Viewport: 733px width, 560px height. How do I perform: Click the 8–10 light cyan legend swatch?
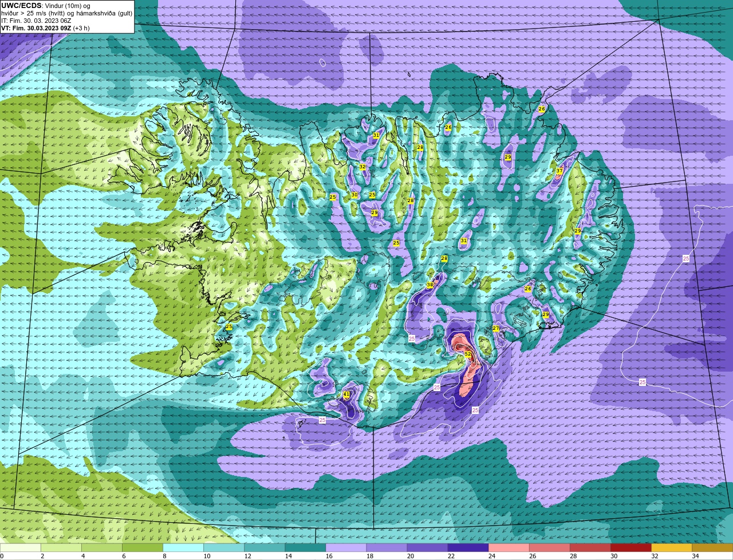point(183,548)
